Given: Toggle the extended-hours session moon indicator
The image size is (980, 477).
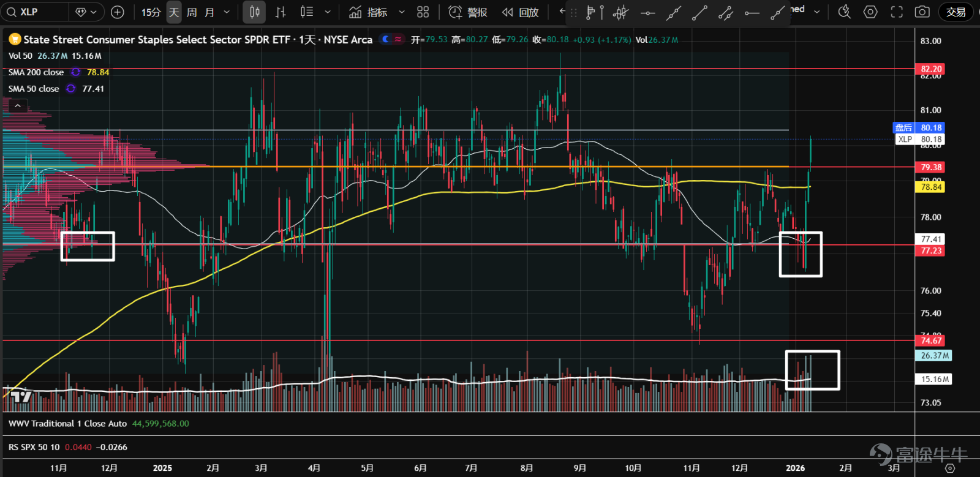Looking at the screenshot, I should [385, 39].
